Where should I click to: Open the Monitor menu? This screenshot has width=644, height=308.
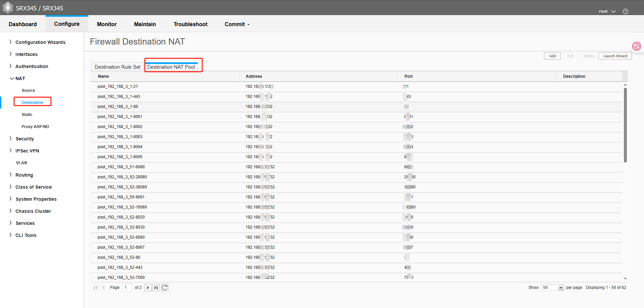point(107,24)
